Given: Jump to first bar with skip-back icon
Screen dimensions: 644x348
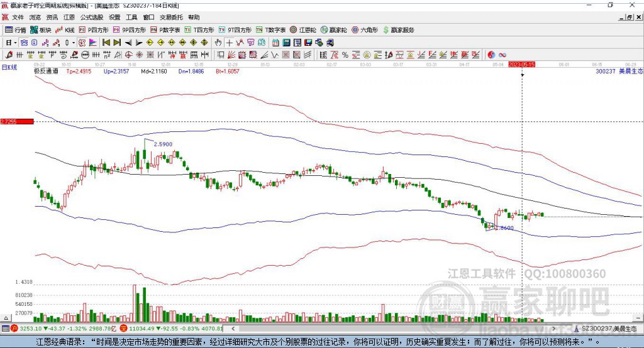Looking at the screenshot, I should pyautogui.click(x=106, y=43).
